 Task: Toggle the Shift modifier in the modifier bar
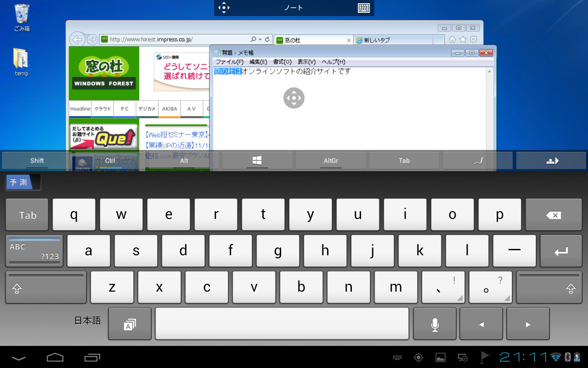coord(37,161)
